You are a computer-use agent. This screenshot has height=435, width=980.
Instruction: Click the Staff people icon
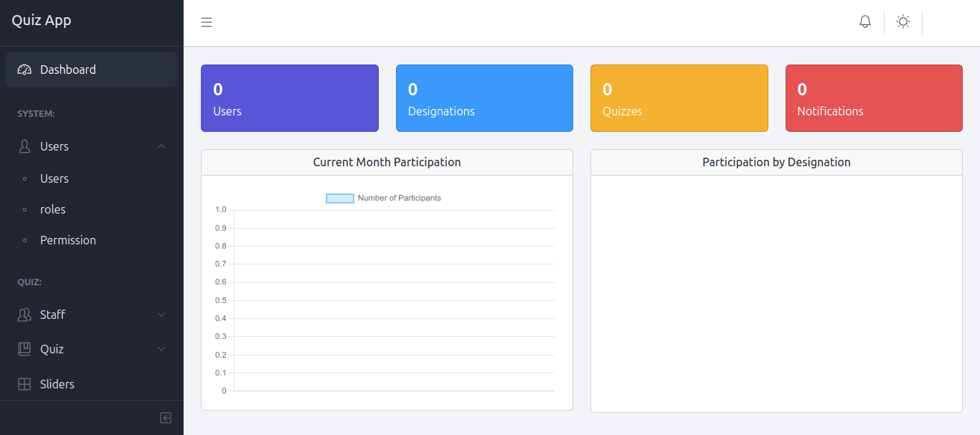(24, 315)
